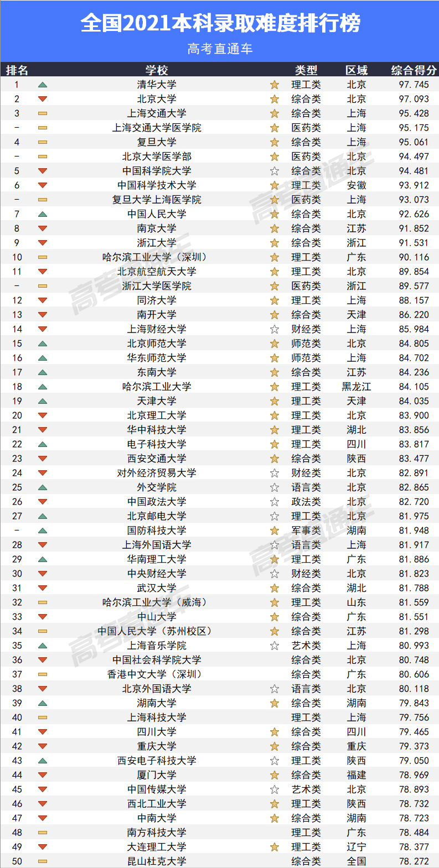Select the score 90.116
Viewport: 439px width, 868px height.
414,257
